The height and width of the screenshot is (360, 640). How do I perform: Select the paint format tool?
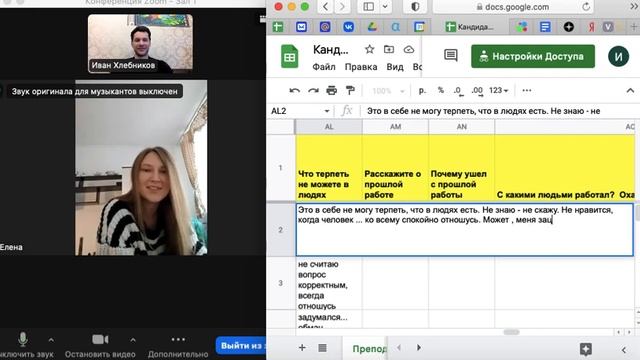350,91
